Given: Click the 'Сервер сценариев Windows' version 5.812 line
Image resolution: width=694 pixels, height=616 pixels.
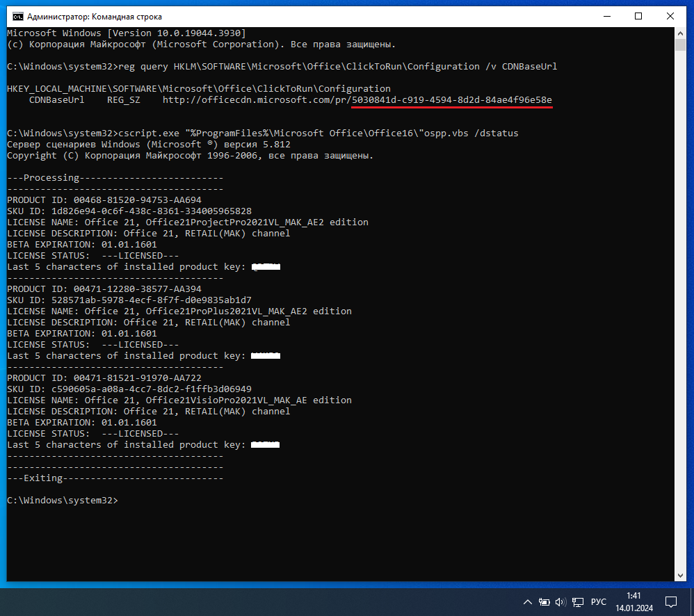Looking at the screenshot, I should coord(149,145).
